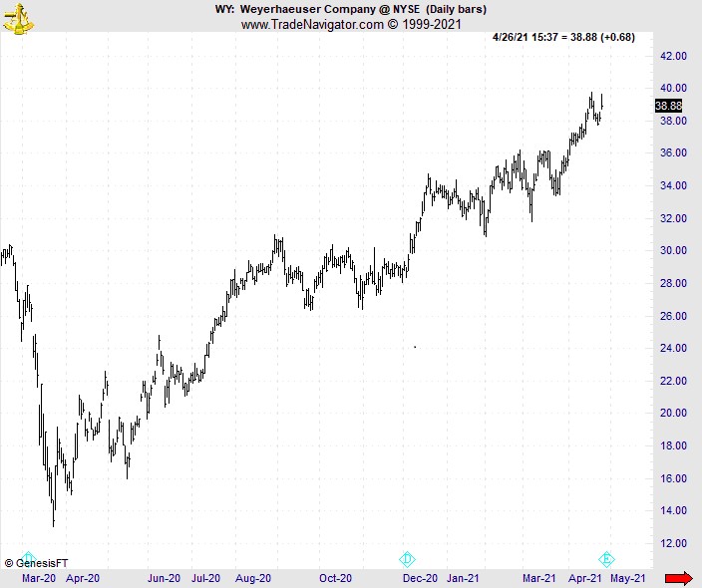This screenshot has width=702, height=588.
Task: Click the 4/26/21 15:37 = 38.88 quote readout
Action: 563,37
